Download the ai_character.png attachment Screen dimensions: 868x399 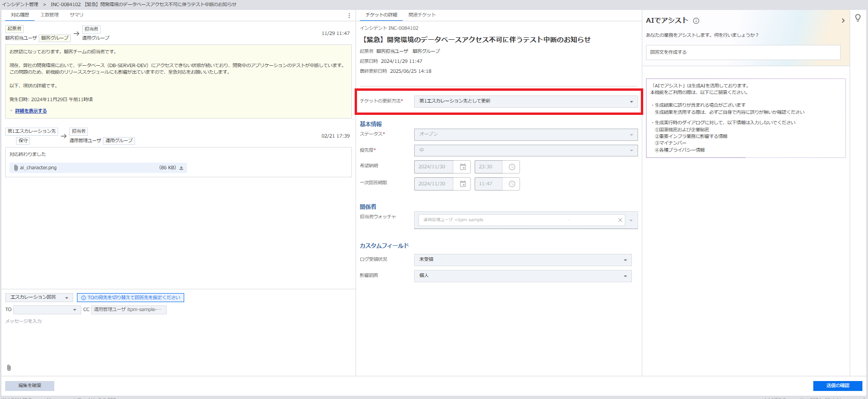coord(181,168)
